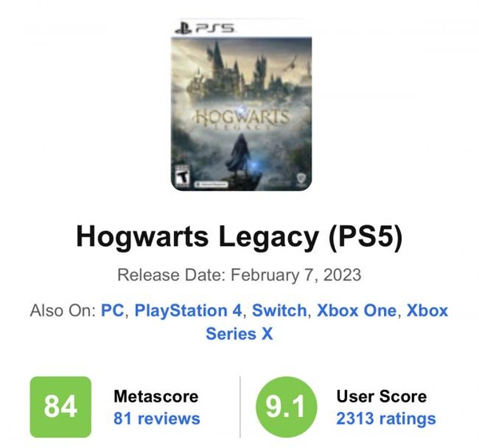This screenshot has height=448, width=479.
Task: Click the Hogwarts Legacy (PS5) title heading
Action: tap(239, 237)
